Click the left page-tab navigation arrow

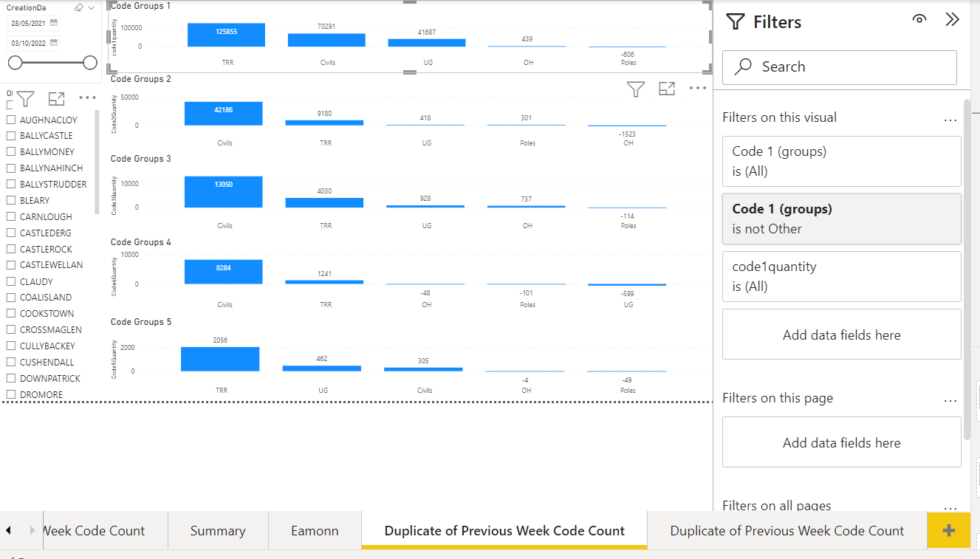pyautogui.click(x=9, y=531)
